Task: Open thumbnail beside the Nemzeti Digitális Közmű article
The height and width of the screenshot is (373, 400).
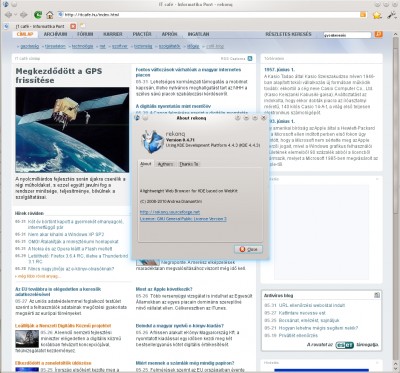Action: [x=27, y=339]
